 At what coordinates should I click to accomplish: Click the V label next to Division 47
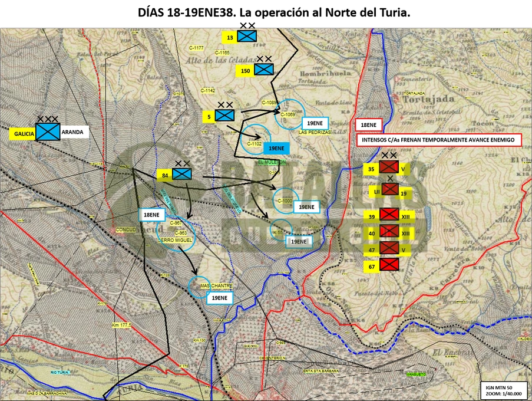(404, 250)
